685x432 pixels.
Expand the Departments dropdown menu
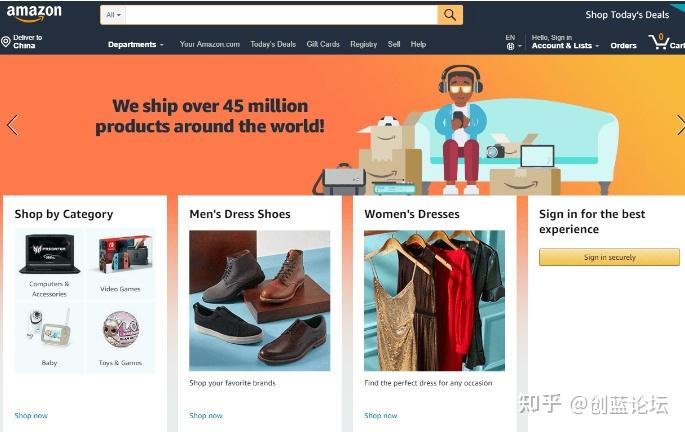pyautogui.click(x=136, y=45)
